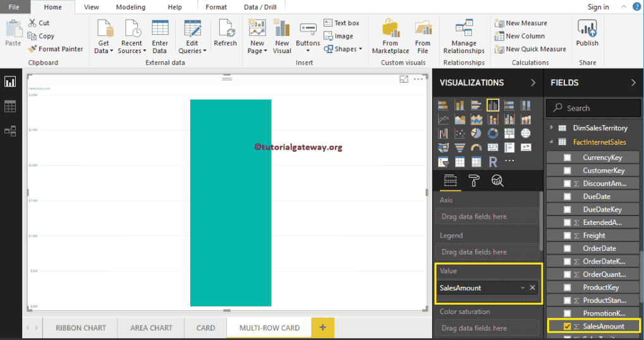Screen dimensions: 644x340
Task: Select the Funnel visual
Action: (x=459, y=147)
